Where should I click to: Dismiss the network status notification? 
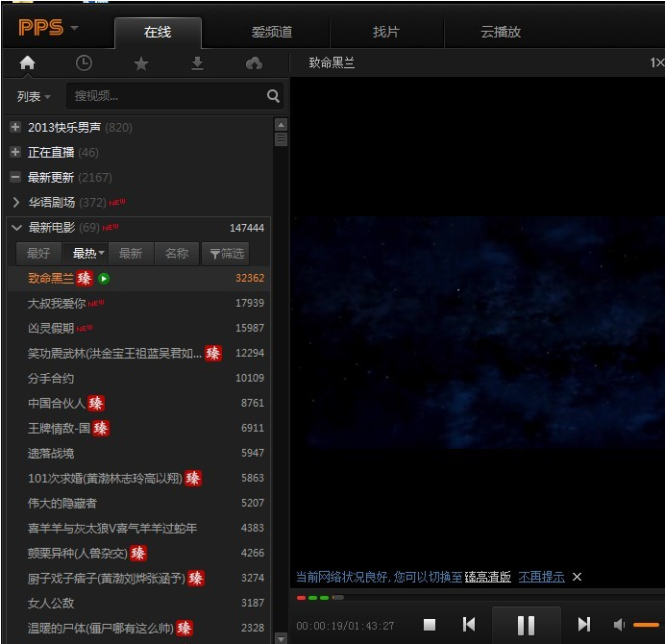577,577
